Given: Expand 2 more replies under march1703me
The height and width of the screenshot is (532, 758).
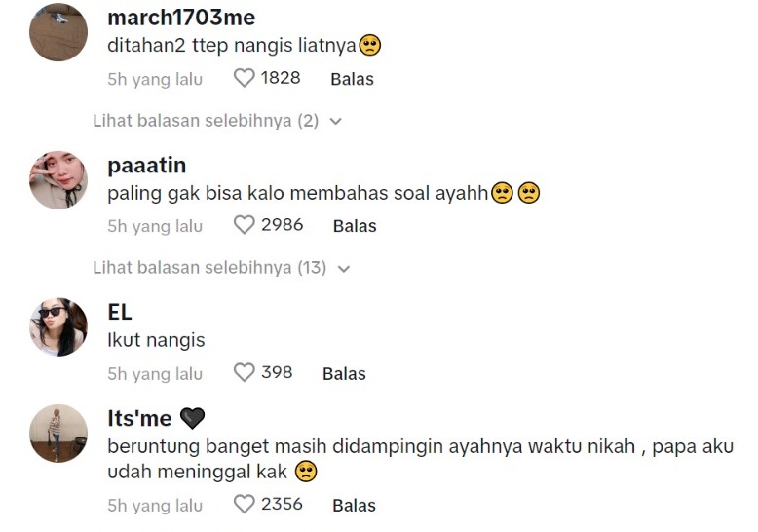Looking at the screenshot, I should point(206,121).
